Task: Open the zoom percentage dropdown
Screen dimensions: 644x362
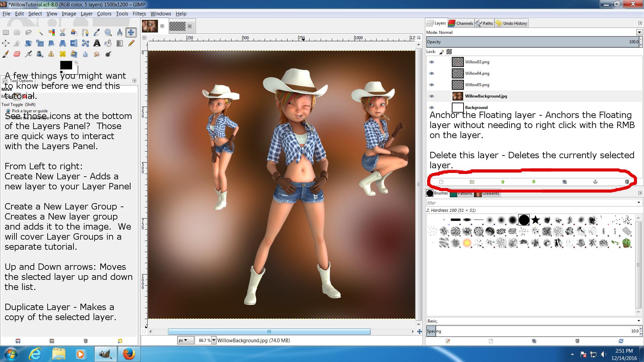Action: click(214, 340)
